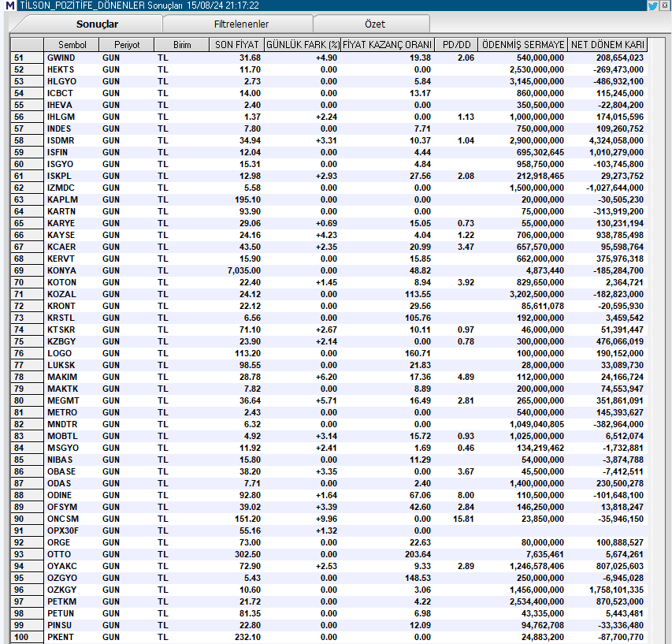Sort by FİYAT KAZANÇ ORANI header
The image size is (672, 644).
(388, 45)
